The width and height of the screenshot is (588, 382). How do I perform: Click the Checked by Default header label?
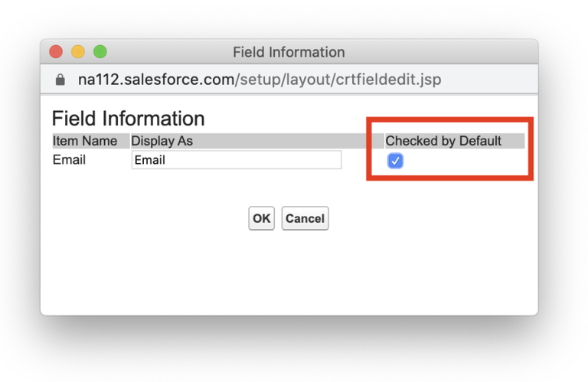pyautogui.click(x=443, y=141)
